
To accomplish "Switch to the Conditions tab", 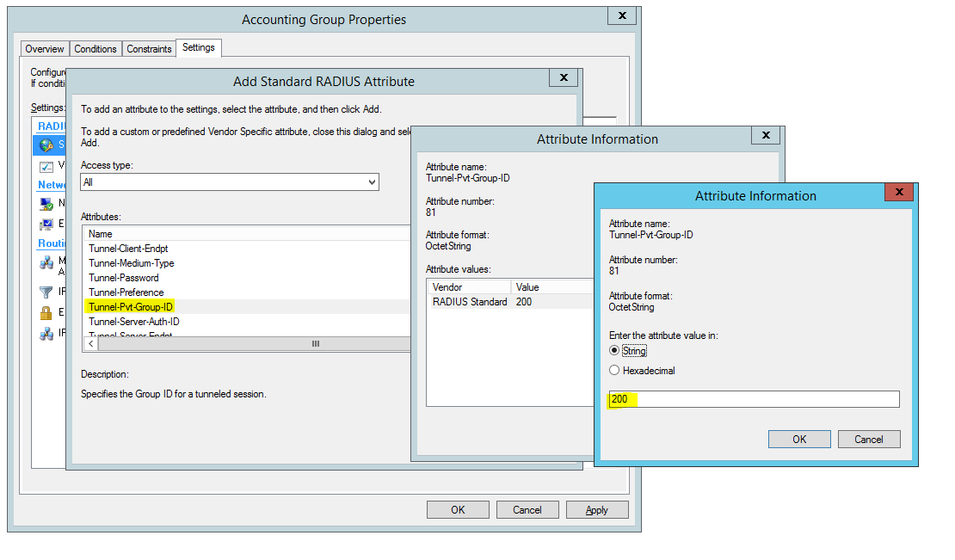I will coord(95,49).
